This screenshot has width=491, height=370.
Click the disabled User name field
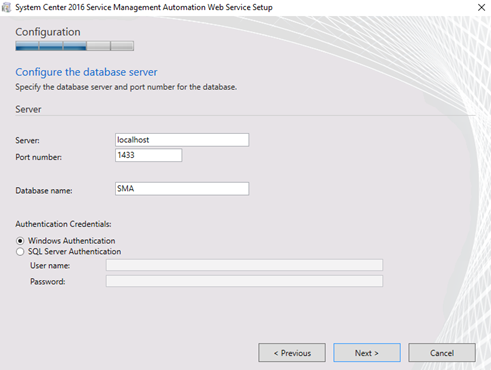pyautogui.click(x=244, y=265)
